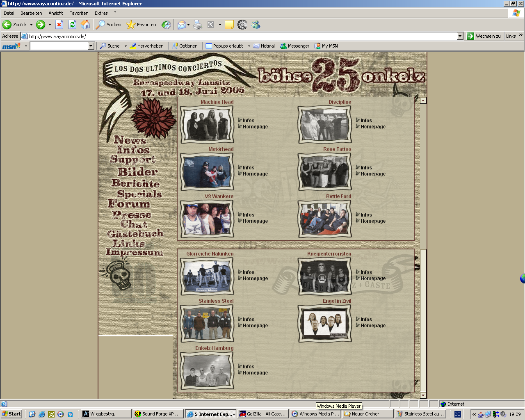Expand the Mail button dropdown arrow

point(189,25)
